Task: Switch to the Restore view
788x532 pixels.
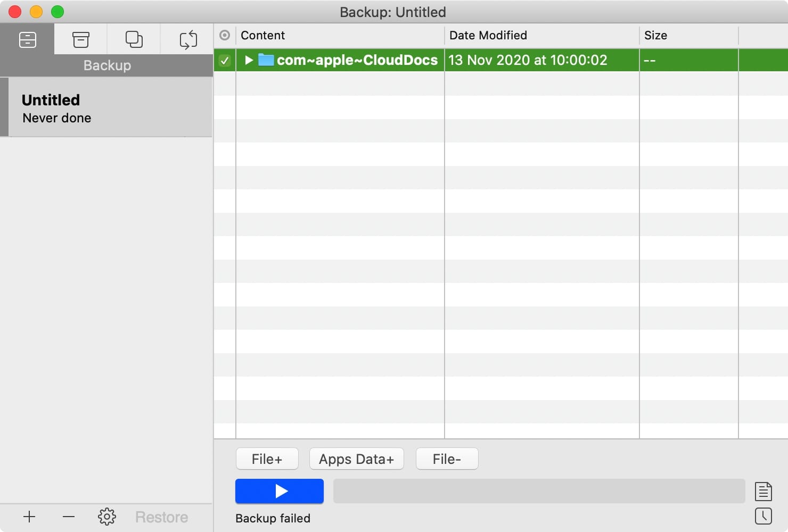Action: coord(161,517)
